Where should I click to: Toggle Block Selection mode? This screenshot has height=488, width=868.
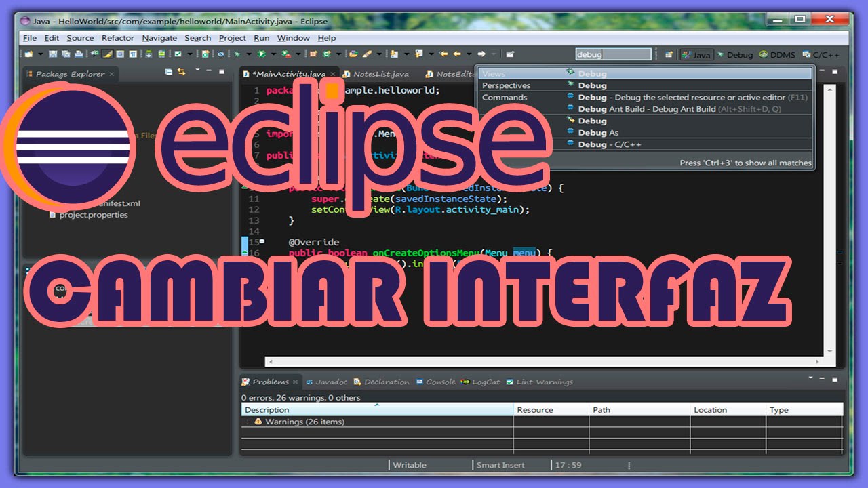(120, 54)
